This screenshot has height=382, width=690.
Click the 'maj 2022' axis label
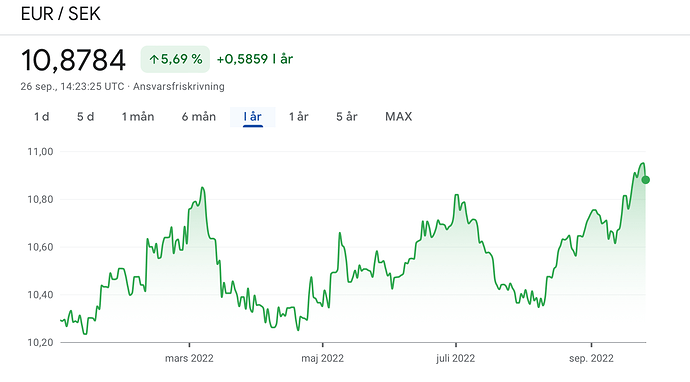(x=323, y=358)
